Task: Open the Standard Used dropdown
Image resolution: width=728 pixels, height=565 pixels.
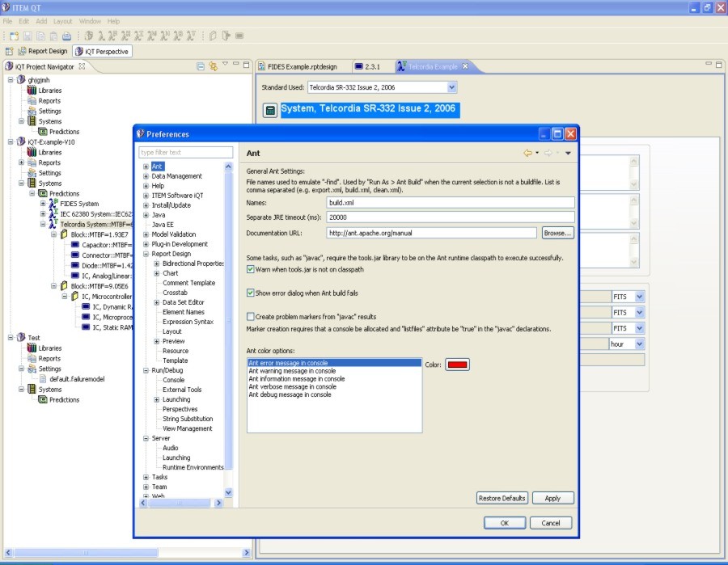Action: 451,87
